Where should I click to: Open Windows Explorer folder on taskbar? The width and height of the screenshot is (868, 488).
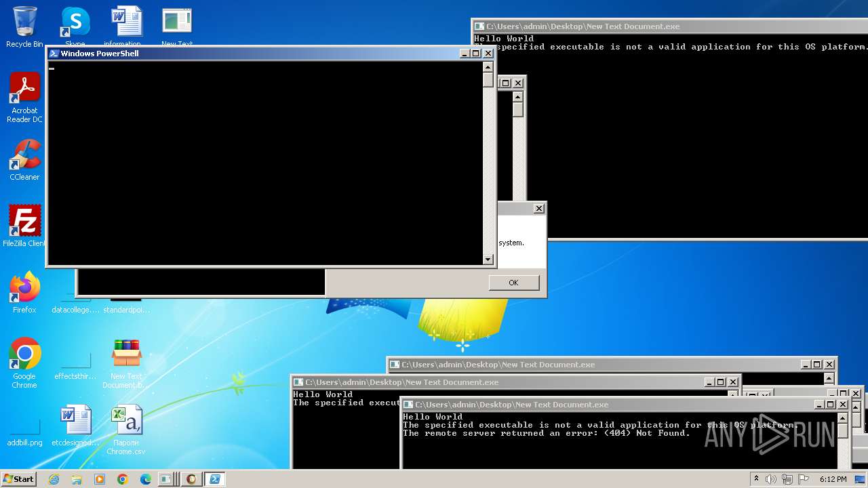(77, 479)
